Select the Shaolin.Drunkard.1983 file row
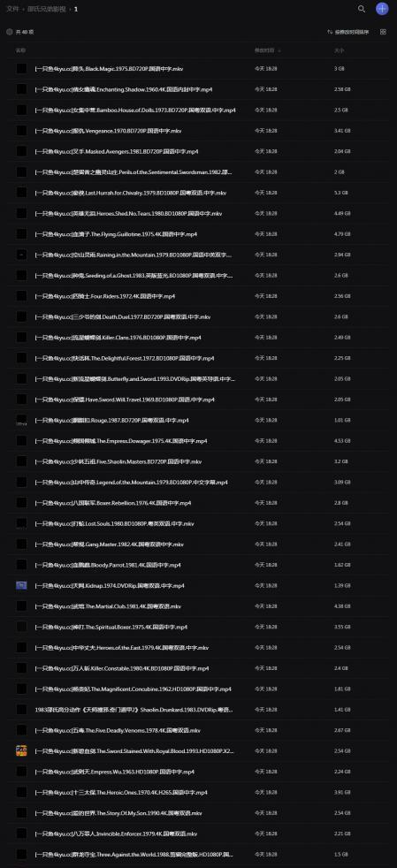This screenshot has width=397, height=868. [x=198, y=709]
